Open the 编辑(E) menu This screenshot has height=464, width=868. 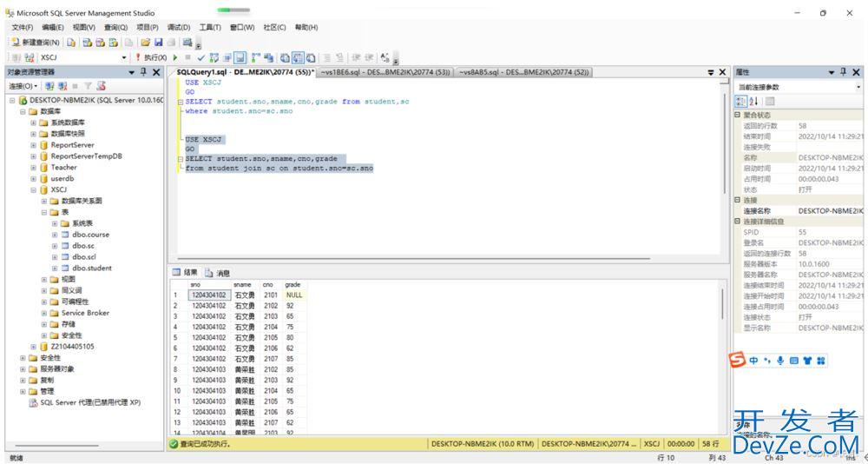pyautogui.click(x=53, y=27)
